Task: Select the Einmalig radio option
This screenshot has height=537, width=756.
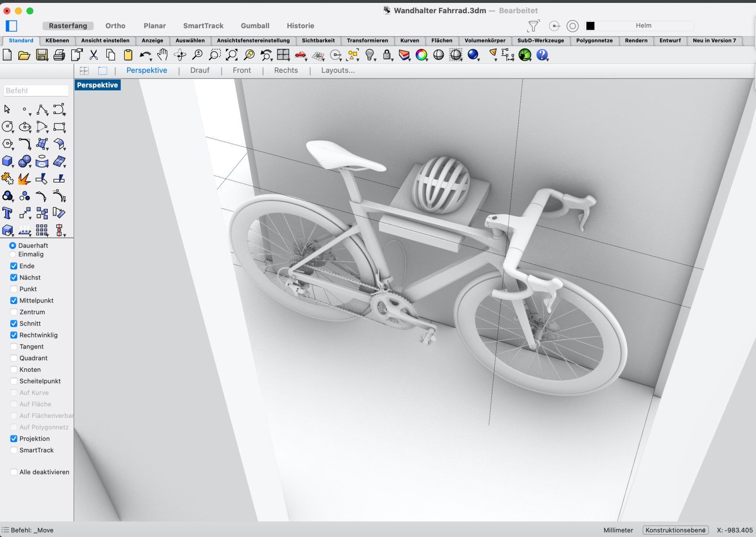Action: tap(13, 254)
